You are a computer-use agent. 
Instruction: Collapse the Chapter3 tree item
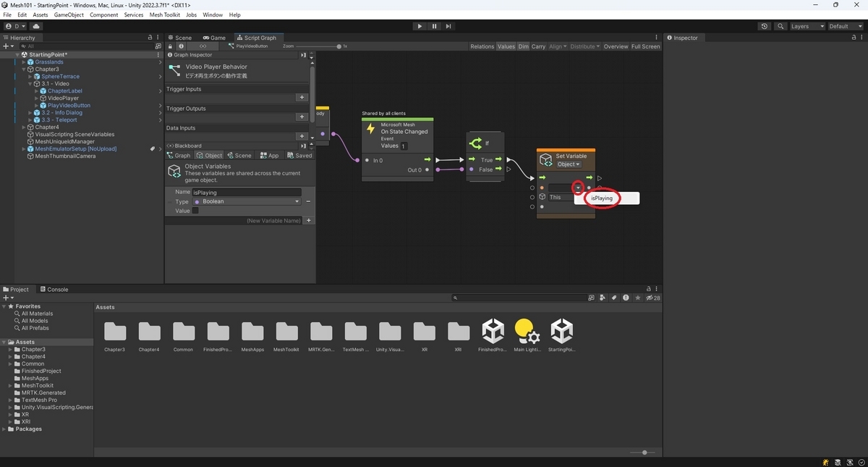(x=24, y=70)
